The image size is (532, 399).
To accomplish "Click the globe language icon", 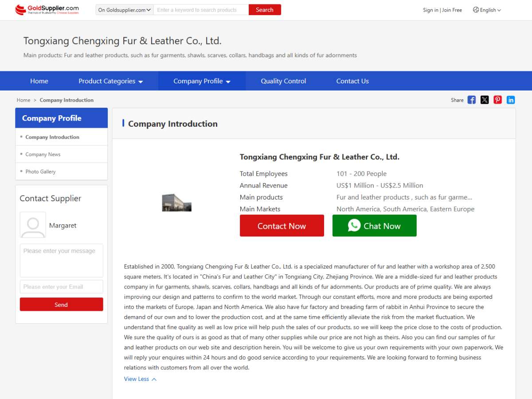I will point(476,10).
